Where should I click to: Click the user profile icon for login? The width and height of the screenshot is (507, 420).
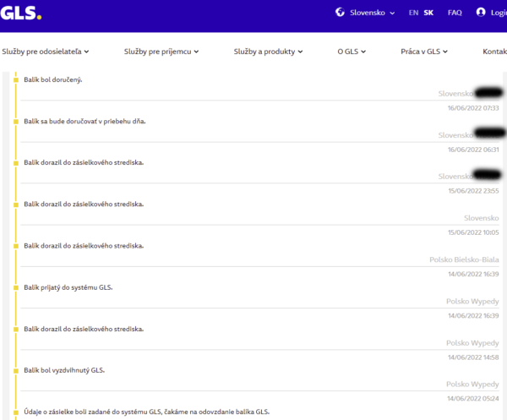[481, 13]
